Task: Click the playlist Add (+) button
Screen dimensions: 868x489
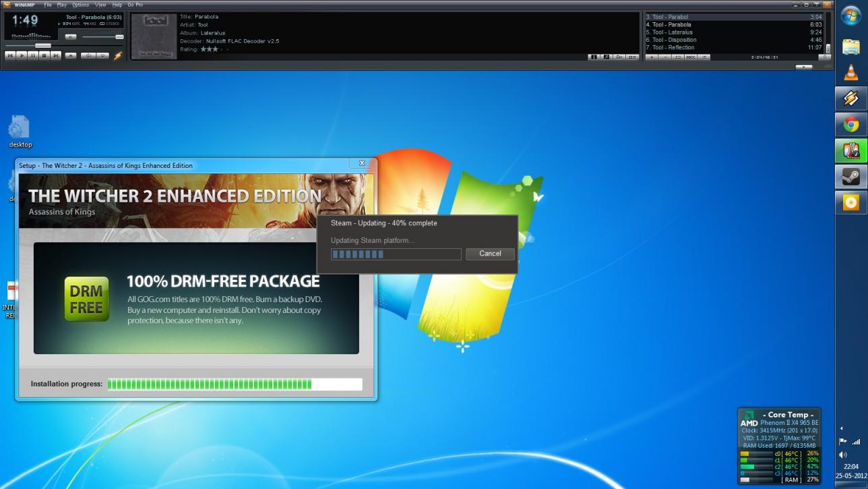Action: click(x=652, y=57)
